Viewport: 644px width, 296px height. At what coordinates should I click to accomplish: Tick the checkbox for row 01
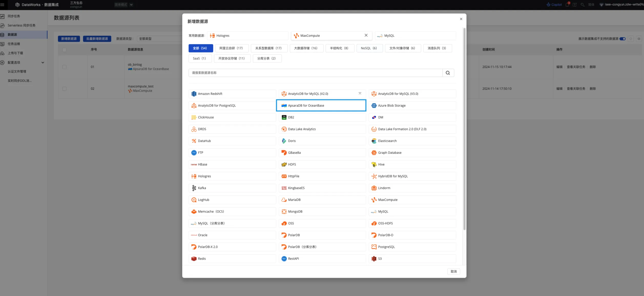(64, 67)
